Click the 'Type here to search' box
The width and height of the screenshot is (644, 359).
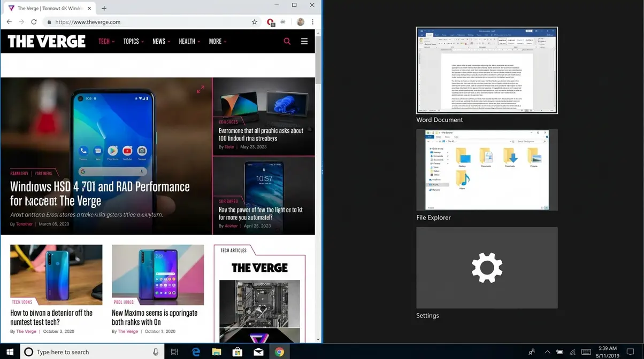93,352
